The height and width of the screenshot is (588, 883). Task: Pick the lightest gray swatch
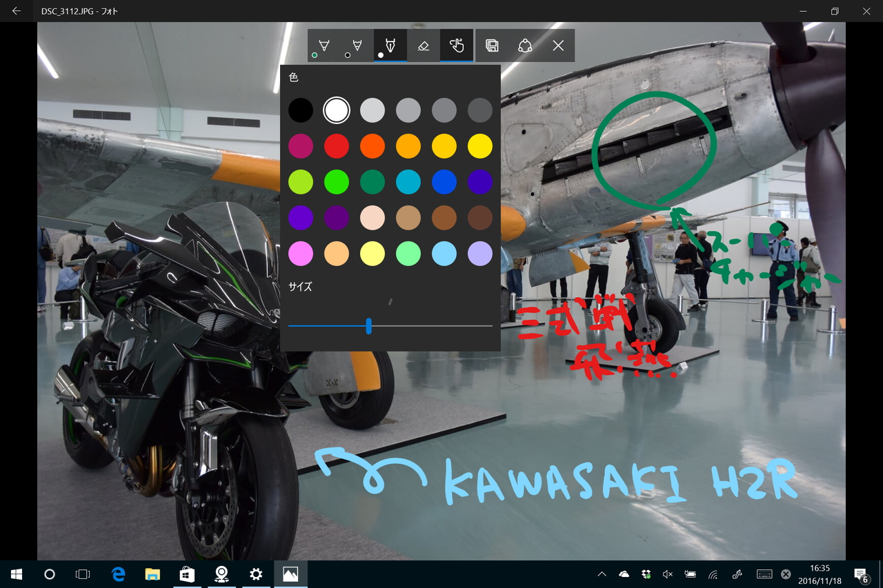tap(373, 110)
